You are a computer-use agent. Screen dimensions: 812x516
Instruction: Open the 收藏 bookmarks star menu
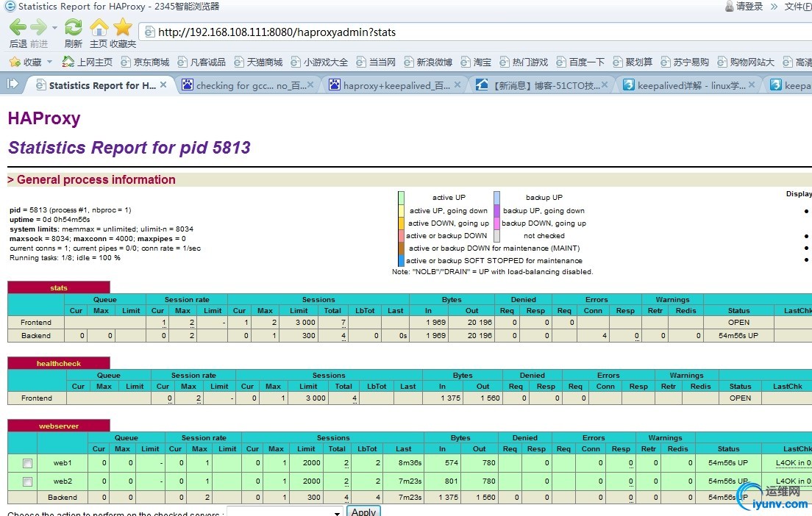coord(25,62)
